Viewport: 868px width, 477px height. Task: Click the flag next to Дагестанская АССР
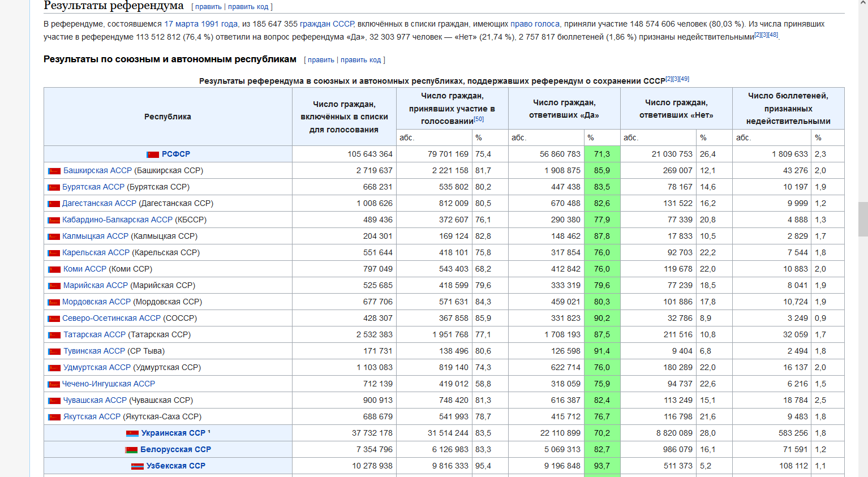tap(54, 204)
